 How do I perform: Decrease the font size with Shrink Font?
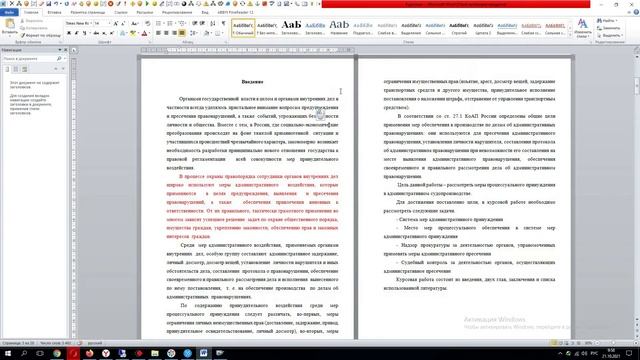tap(123, 24)
